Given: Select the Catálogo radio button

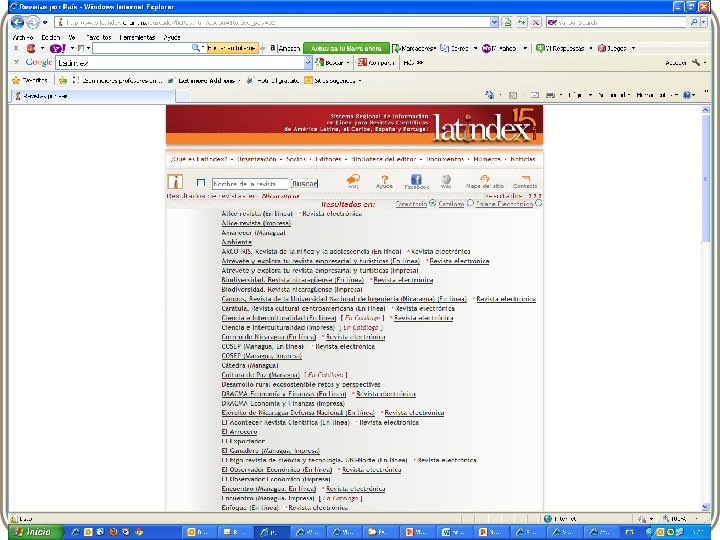Looking at the screenshot, I should point(470,203).
